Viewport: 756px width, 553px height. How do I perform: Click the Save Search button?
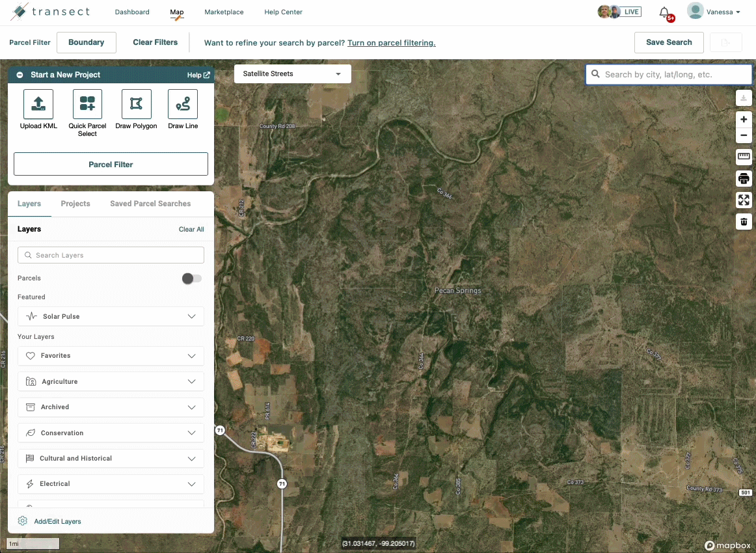pos(669,42)
